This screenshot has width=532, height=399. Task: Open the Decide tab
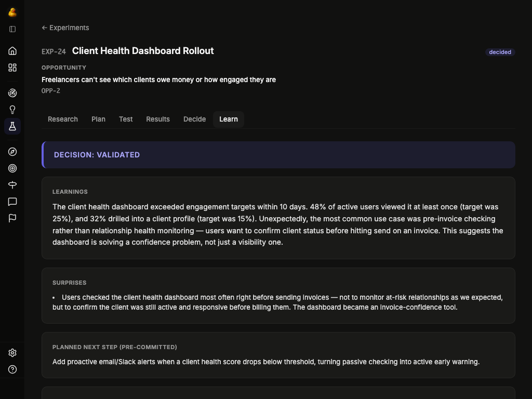[195, 119]
